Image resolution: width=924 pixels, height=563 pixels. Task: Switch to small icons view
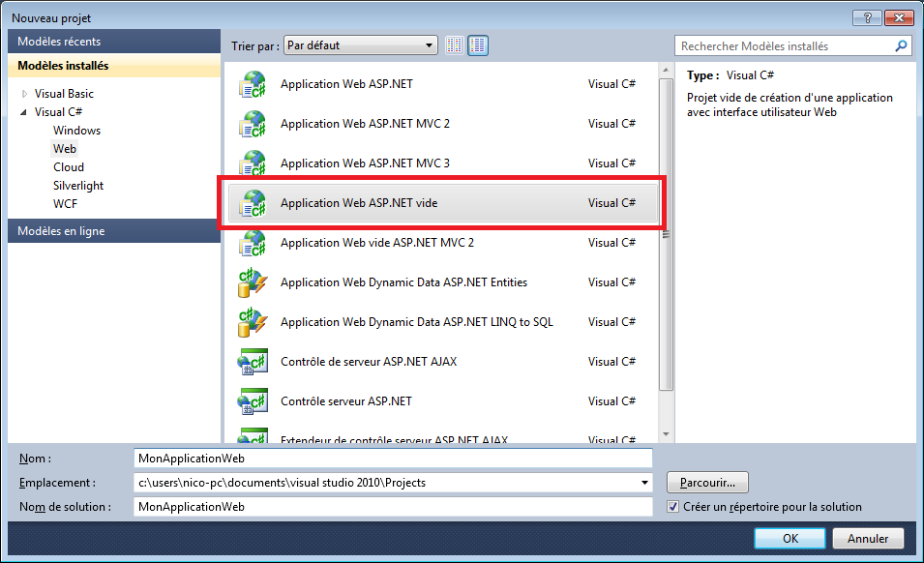[x=455, y=45]
